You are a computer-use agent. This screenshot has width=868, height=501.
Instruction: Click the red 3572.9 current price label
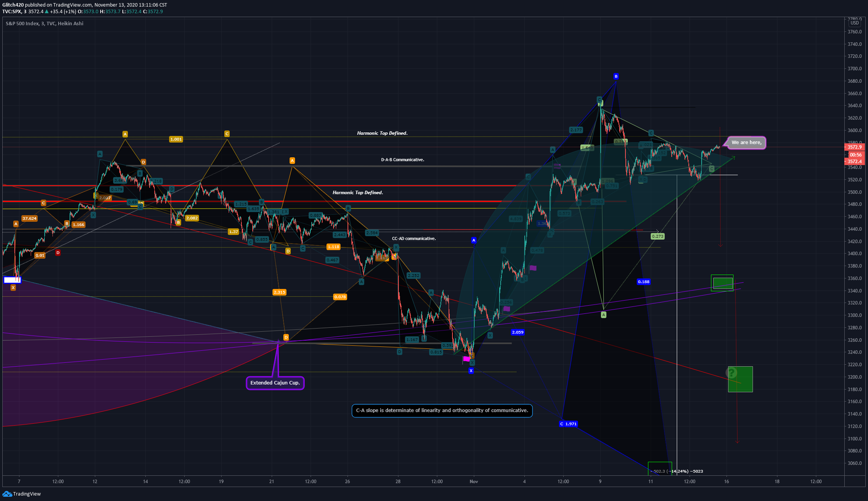854,147
